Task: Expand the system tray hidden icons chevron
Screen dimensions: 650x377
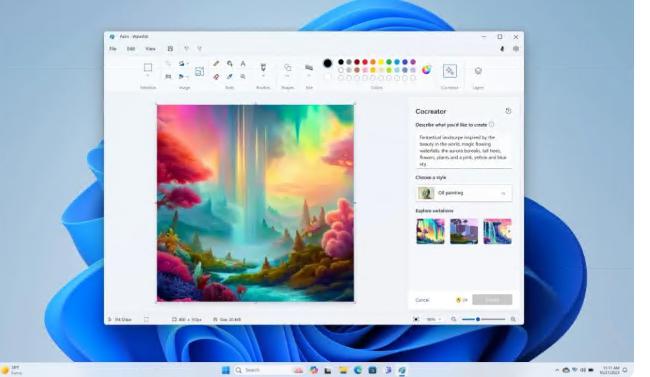Action: coord(557,370)
